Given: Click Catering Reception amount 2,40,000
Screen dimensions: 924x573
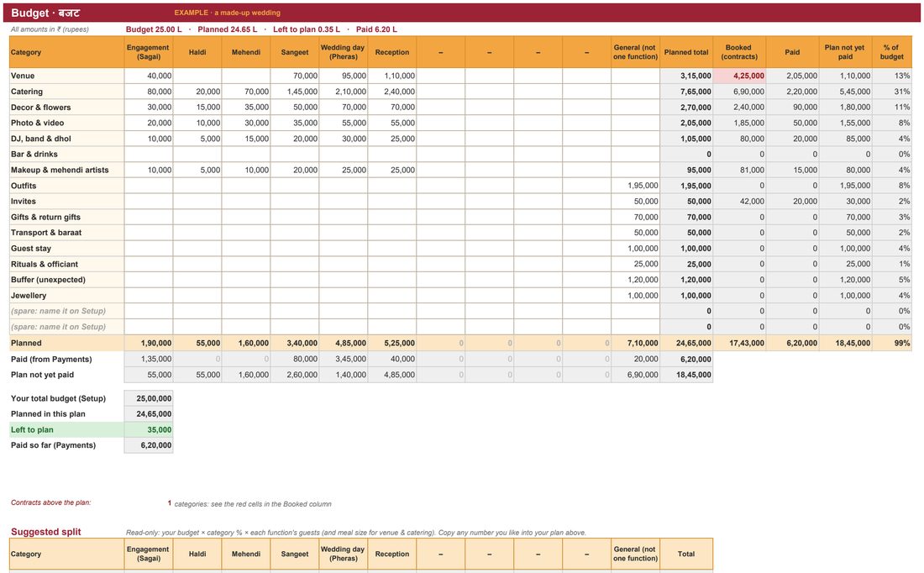Looking at the screenshot, I should [392, 92].
